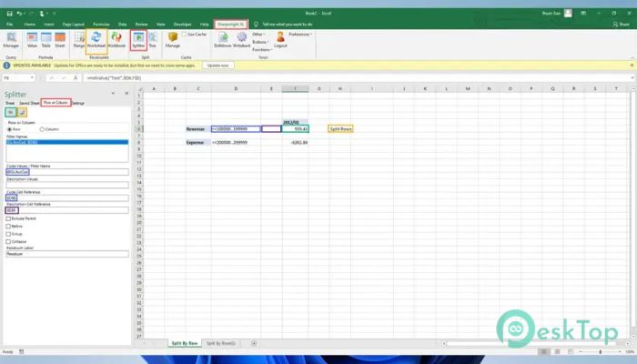Open the File menu tab
The width and height of the screenshot is (637, 364).
[9, 25]
